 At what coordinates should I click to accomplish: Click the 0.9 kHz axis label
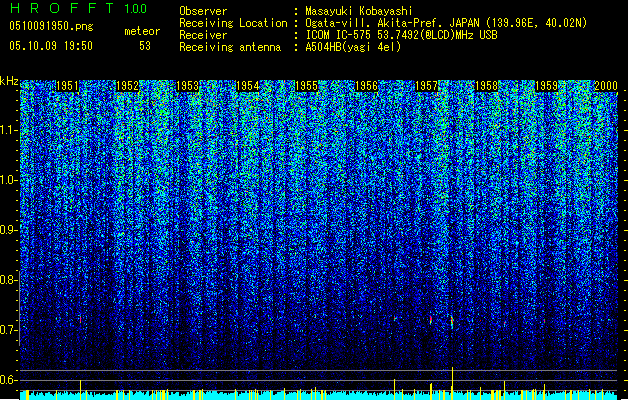(x=8, y=230)
